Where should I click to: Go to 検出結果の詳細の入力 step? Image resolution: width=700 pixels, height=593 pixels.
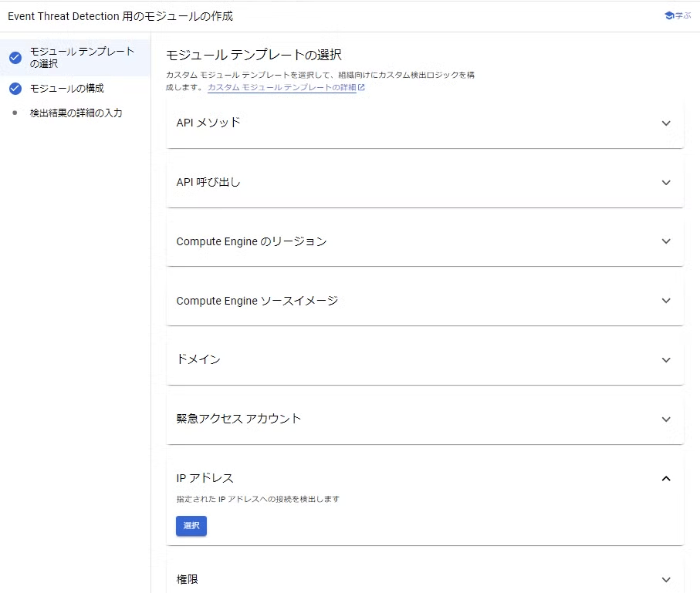pos(76,113)
